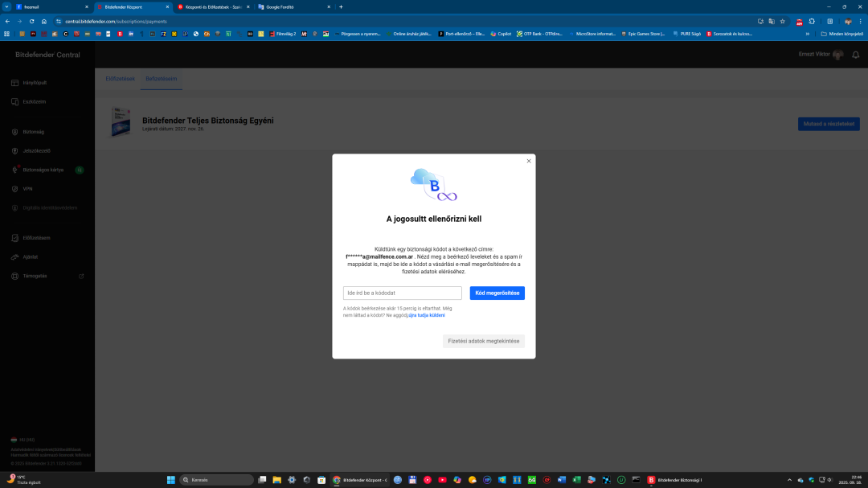This screenshot has height=488, width=868.
Task: Switch to 'Központi és Előfizetések' browser tab
Action: pyautogui.click(x=213, y=7)
